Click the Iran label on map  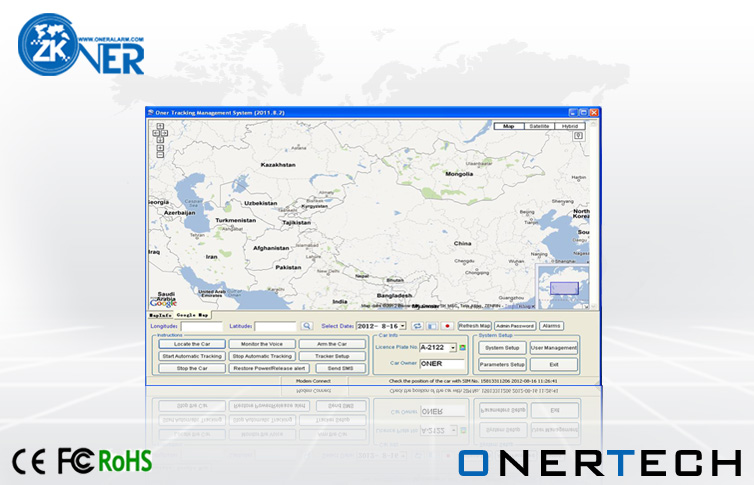click(x=212, y=257)
